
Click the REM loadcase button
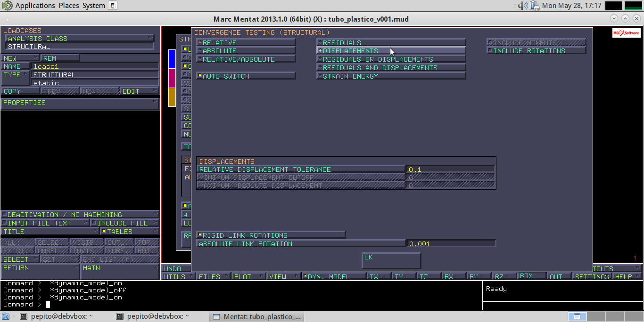(x=60, y=58)
